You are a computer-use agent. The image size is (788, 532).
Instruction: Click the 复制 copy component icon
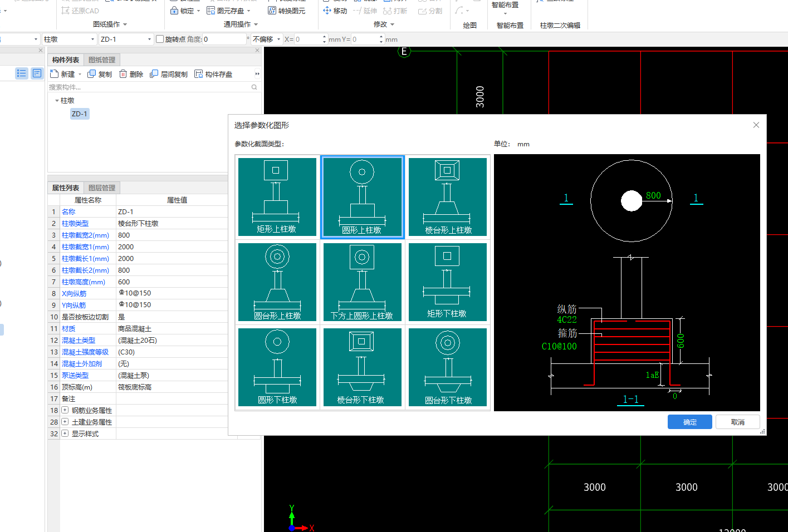pos(92,74)
